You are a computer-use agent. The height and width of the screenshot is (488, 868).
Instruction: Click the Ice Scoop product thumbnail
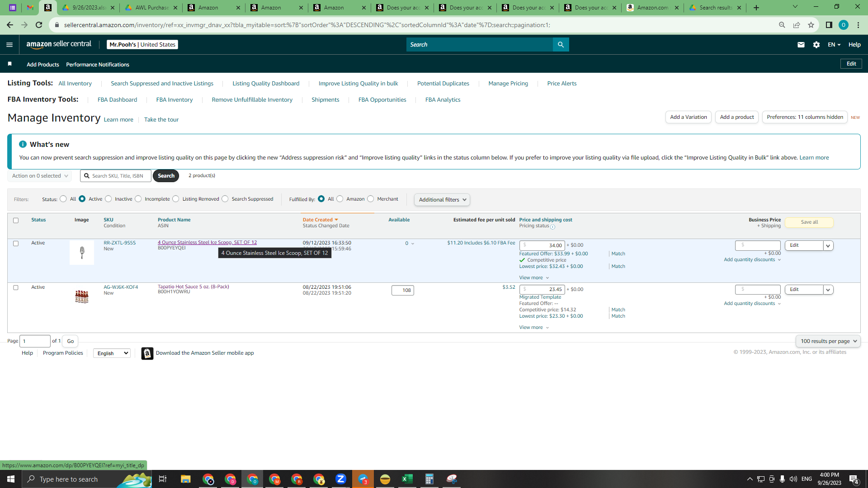click(x=82, y=253)
